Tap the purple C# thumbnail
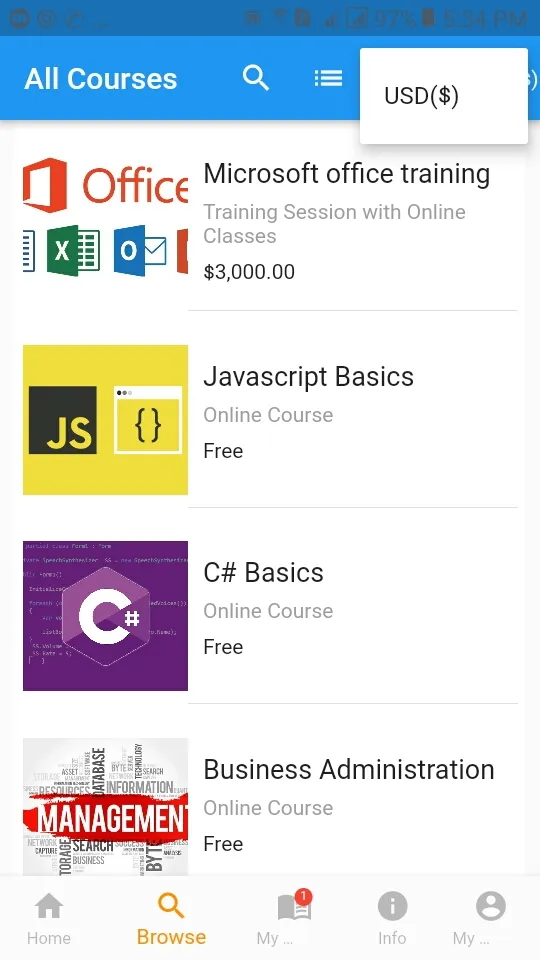This screenshot has height=960, width=540. coord(105,616)
